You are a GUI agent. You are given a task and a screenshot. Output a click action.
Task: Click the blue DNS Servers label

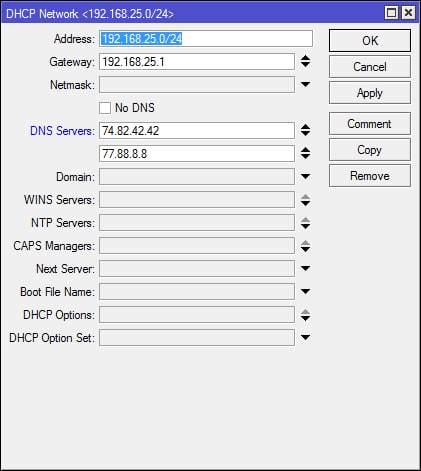click(x=62, y=131)
